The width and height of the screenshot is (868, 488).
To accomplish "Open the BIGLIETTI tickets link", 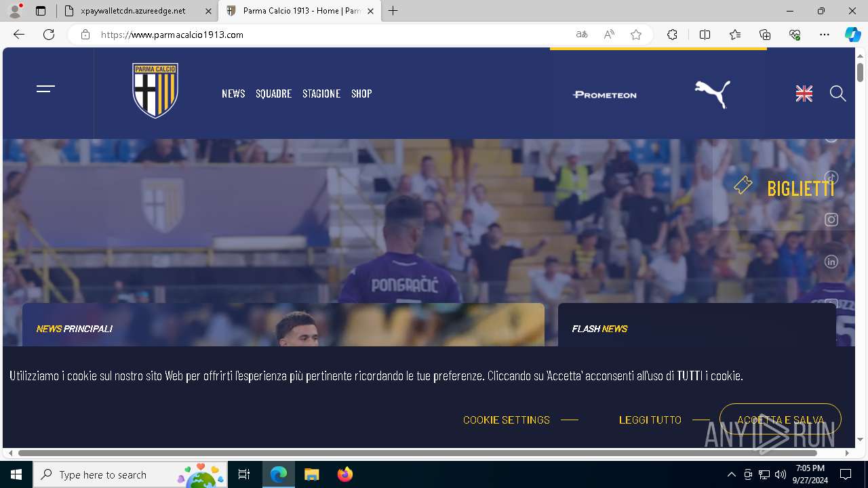I will [784, 188].
